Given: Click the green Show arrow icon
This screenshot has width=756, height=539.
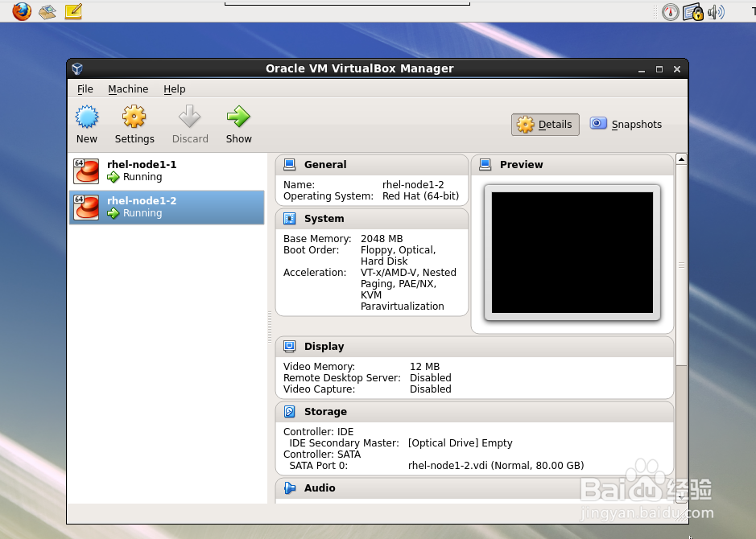Looking at the screenshot, I should click(238, 117).
